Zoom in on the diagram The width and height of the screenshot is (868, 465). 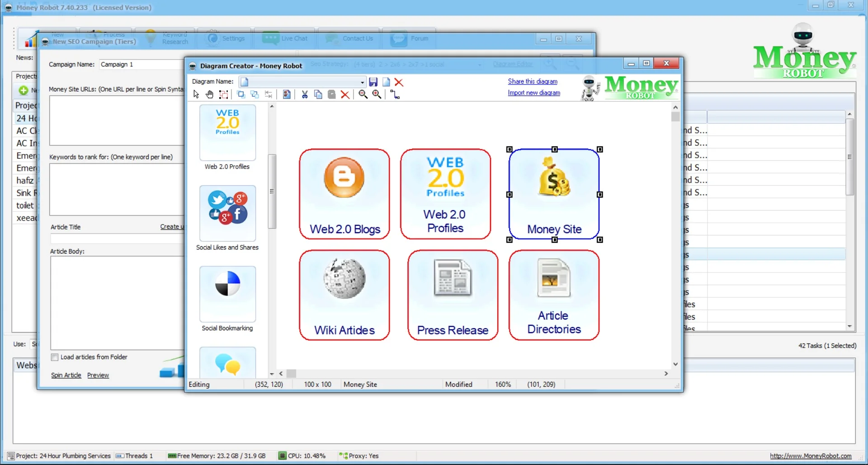pyautogui.click(x=377, y=94)
